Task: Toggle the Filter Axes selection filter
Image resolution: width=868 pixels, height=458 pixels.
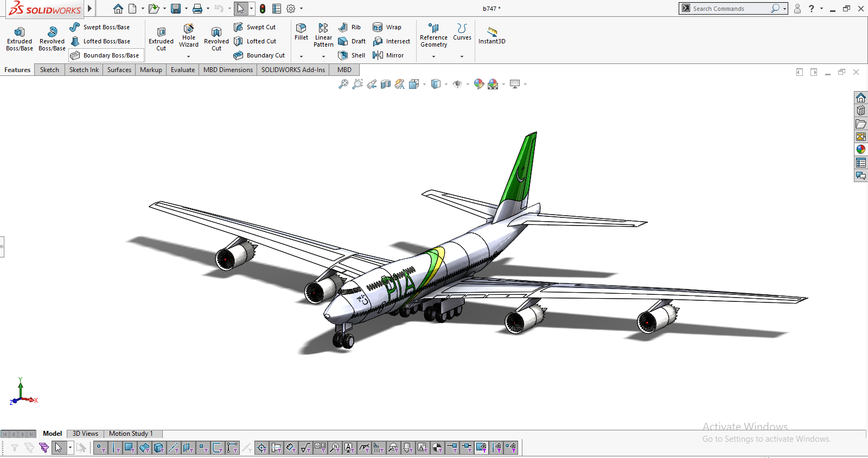Action: point(174,448)
